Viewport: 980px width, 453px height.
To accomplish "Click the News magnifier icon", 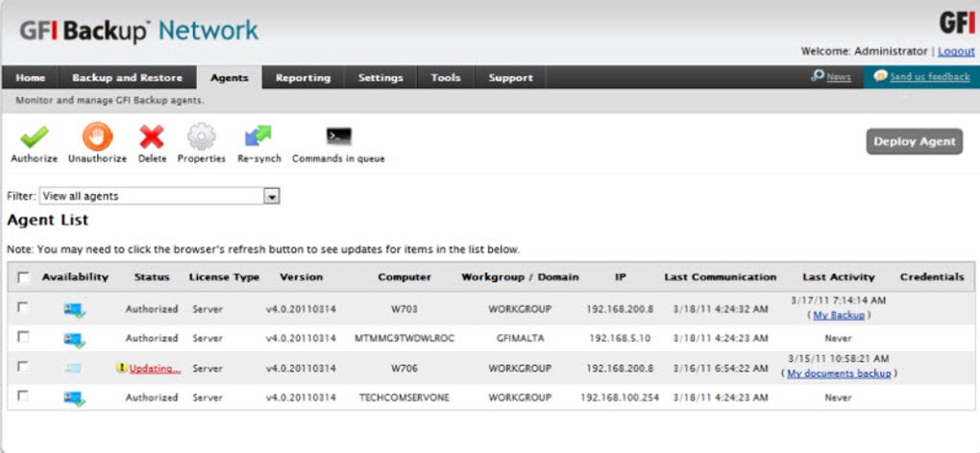I will click(x=818, y=76).
